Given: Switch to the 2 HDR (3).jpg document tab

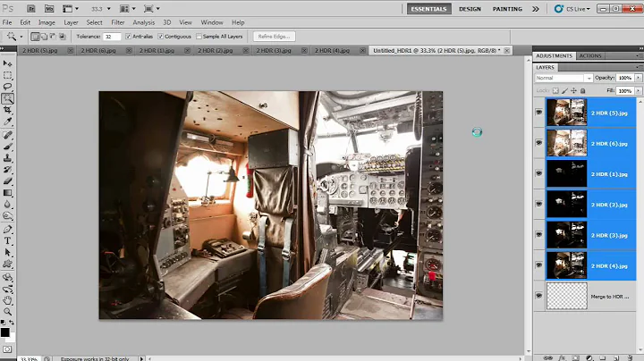Looking at the screenshot, I should (x=274, y=50).
